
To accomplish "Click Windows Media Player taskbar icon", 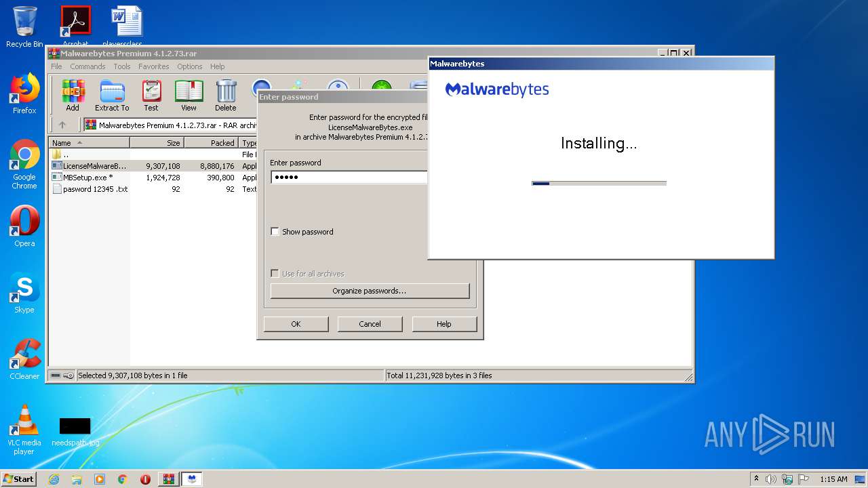I will click(x=100, y=479).
